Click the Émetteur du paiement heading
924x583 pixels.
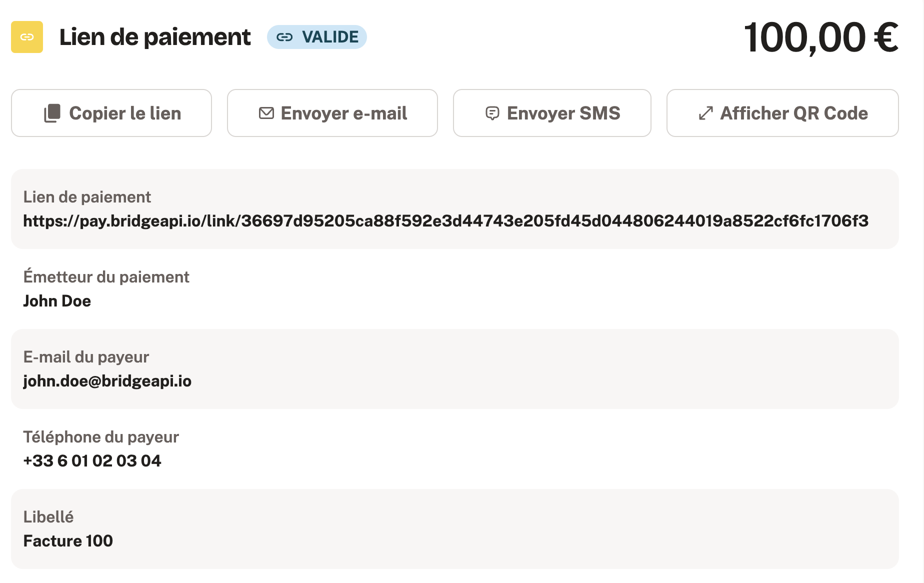click(106, 276)
